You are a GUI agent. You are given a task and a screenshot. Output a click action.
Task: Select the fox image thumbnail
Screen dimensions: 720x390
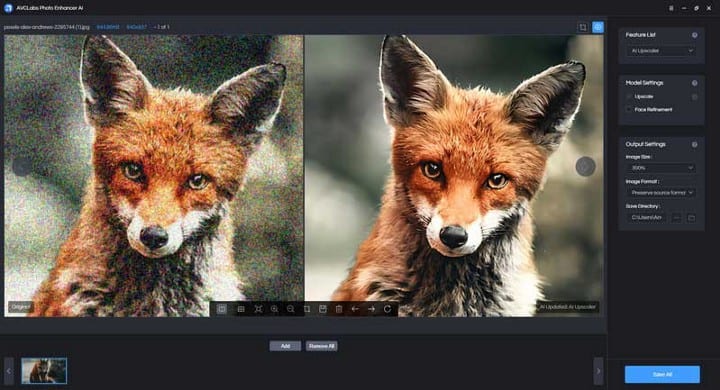click(x=44, y=371)
